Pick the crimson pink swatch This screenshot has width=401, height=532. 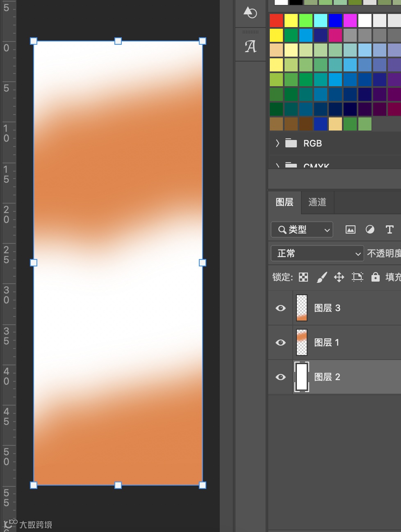335,35
